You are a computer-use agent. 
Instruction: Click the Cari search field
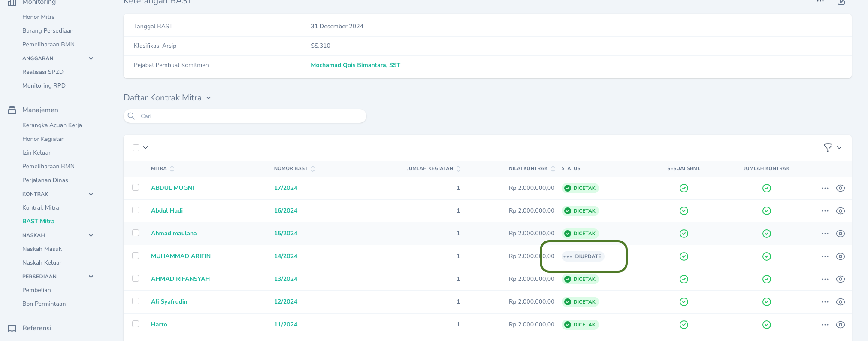click(x=245, y=116)
